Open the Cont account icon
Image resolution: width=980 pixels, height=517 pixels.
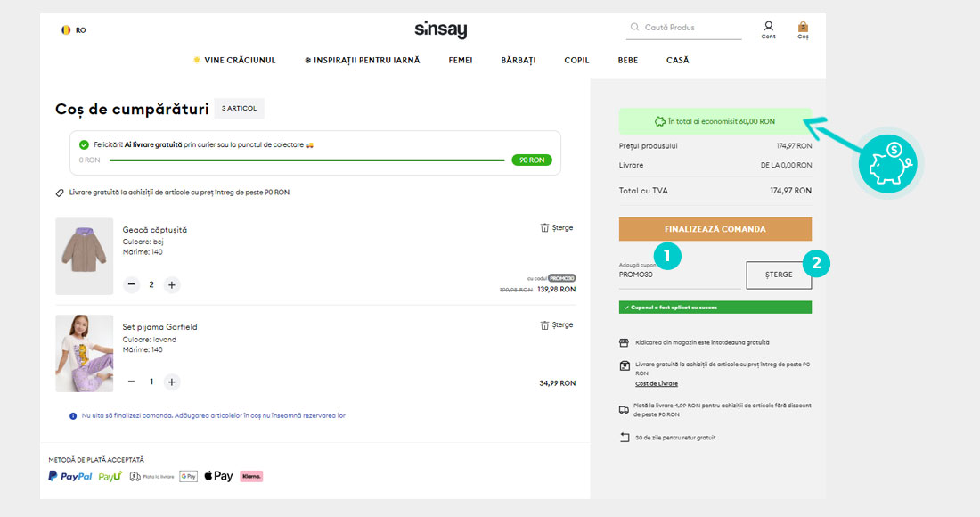(x=768, y=29)
